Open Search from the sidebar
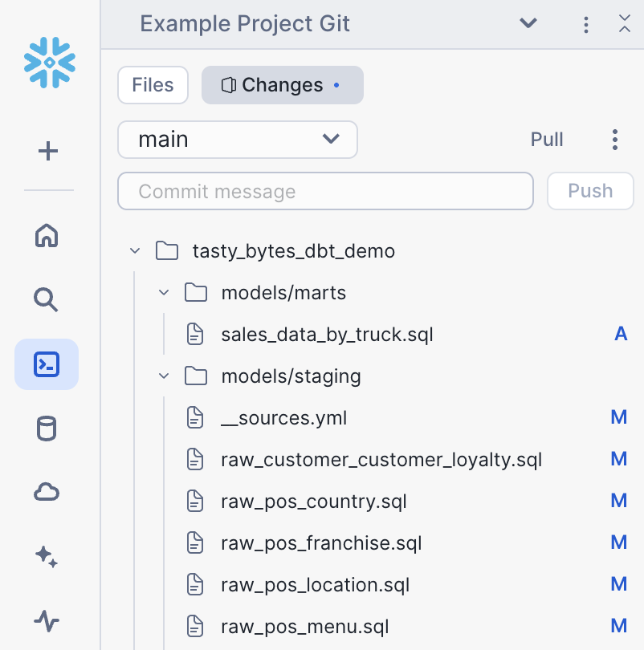Screen dimensions: 644x650 47,299
